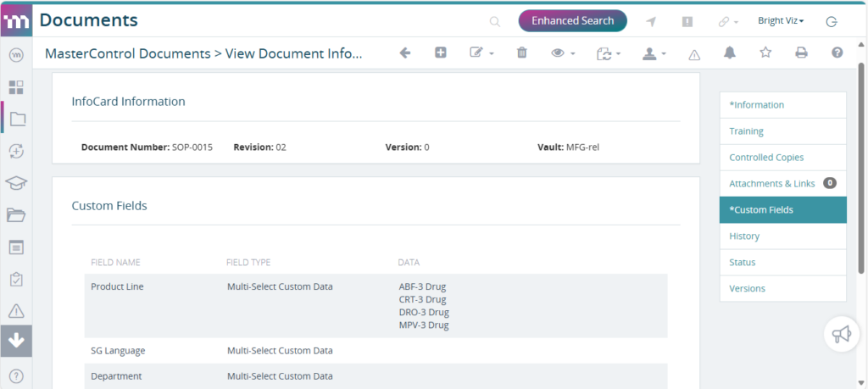This screenshot has width=868, height=389.
Task: Click the Enhanced Search button
Action: 572,21
